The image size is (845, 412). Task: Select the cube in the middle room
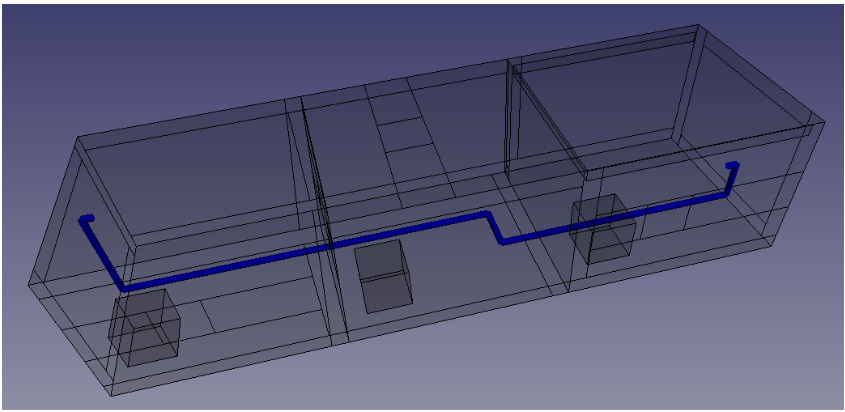click(384, 276)
